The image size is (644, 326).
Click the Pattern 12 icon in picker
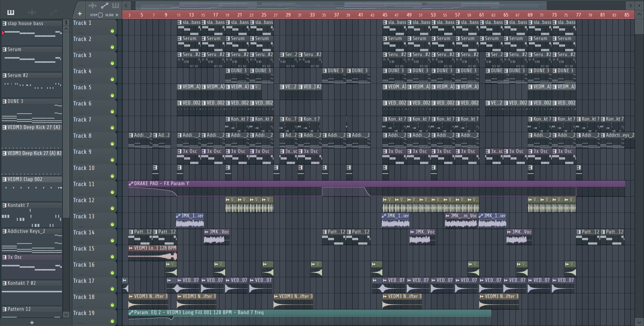[4, 309]
